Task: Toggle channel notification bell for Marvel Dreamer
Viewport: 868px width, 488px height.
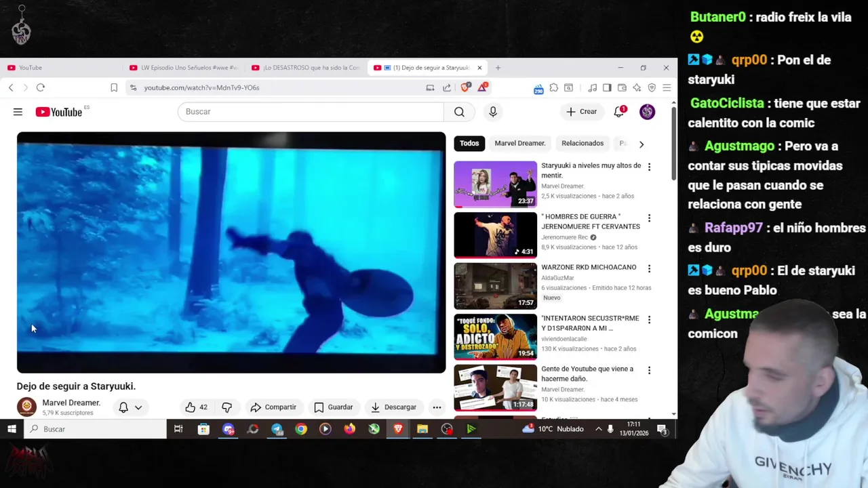Action: tap(123, 407)
